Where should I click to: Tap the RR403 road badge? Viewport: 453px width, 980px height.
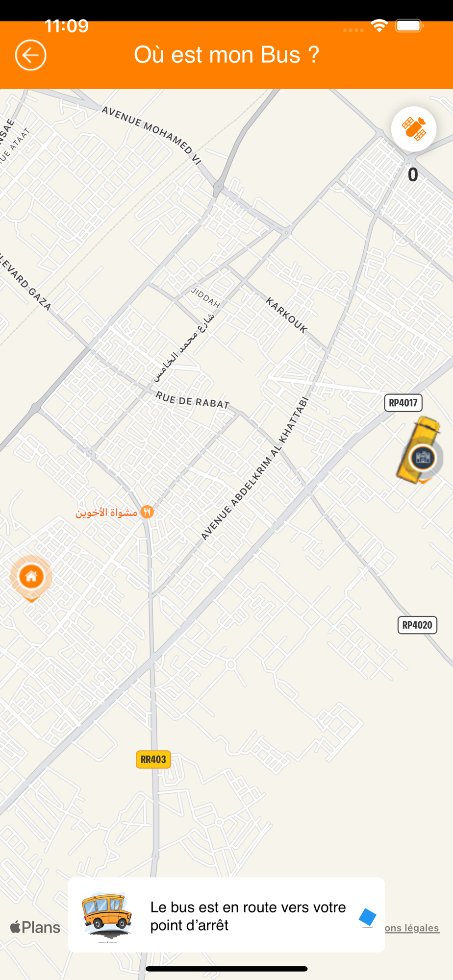(x=153, y=759)
